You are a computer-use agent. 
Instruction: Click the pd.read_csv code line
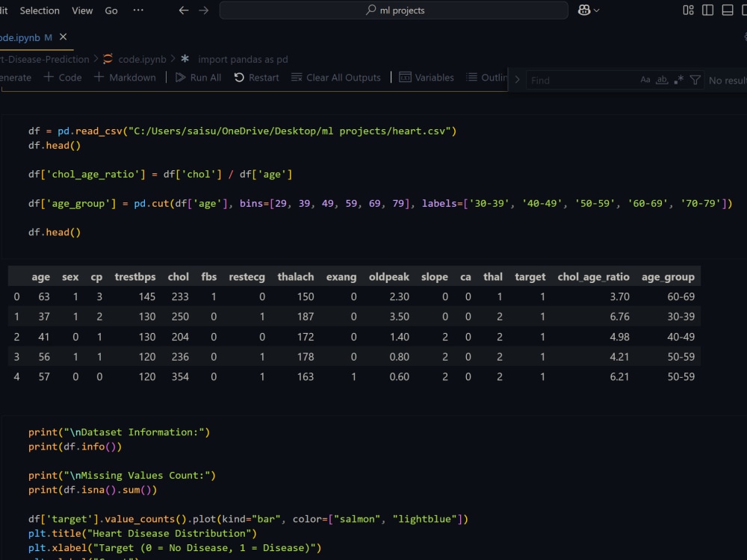coord(242,131)
